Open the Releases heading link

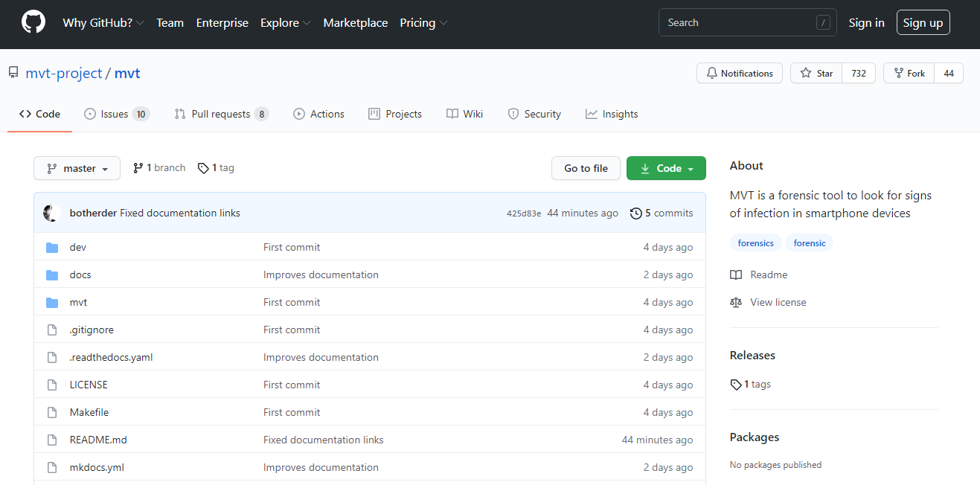752,355
